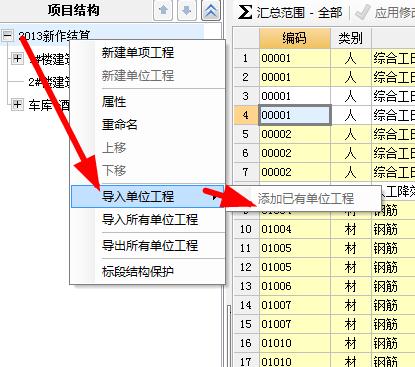Select row header number 10
415x367 pixels.
coord(246,229)
